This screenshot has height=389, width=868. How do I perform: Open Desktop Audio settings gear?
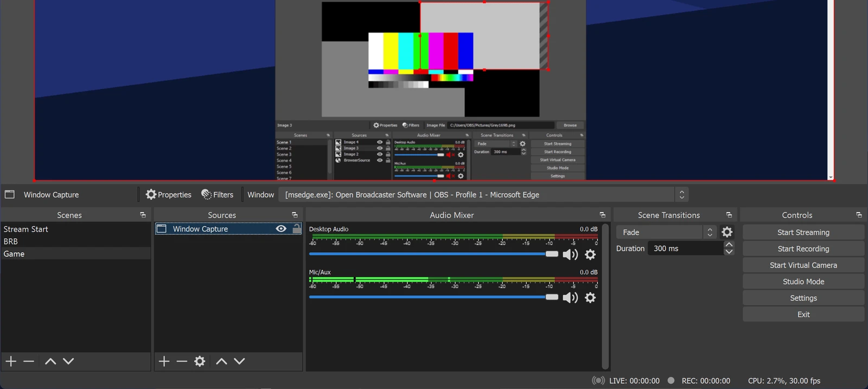point(590,254)
